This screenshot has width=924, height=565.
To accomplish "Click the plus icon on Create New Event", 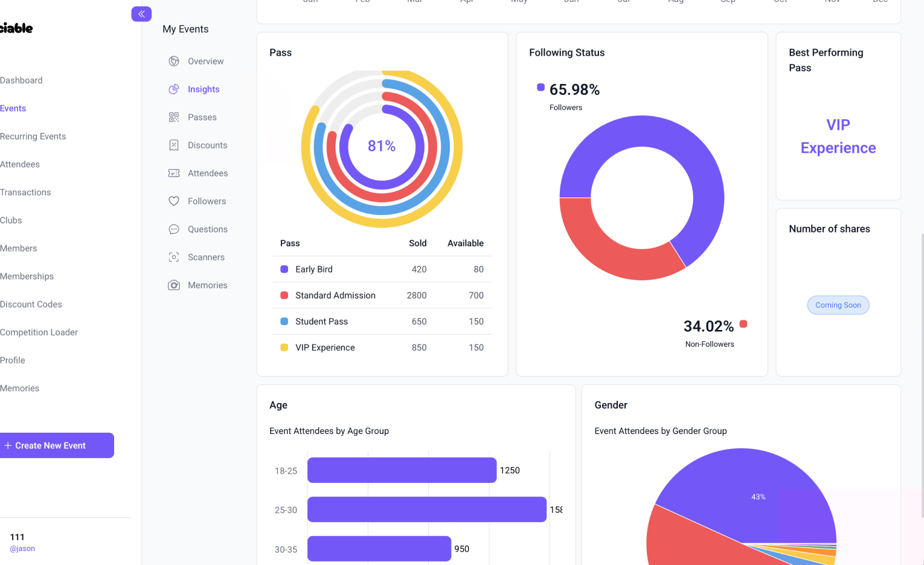I will click(8, 445).
